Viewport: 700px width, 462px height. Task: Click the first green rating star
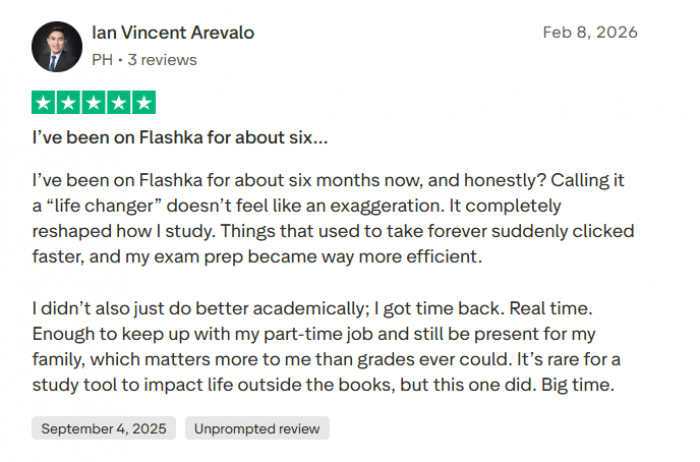pyautogui.click(x=44, y=102)
